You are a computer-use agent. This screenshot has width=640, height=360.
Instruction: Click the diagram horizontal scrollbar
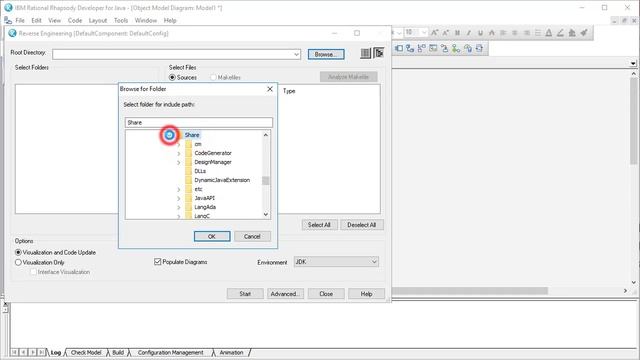point(469,291)
